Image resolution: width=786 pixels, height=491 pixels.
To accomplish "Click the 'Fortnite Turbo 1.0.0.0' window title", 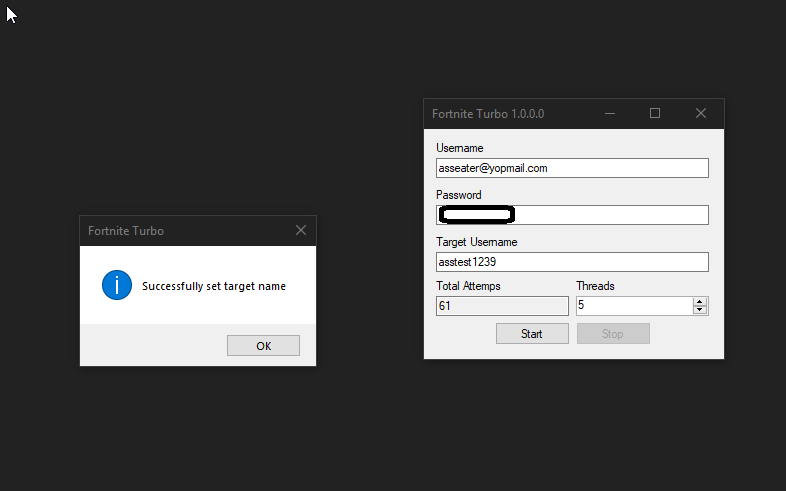I will click(488, 114).
